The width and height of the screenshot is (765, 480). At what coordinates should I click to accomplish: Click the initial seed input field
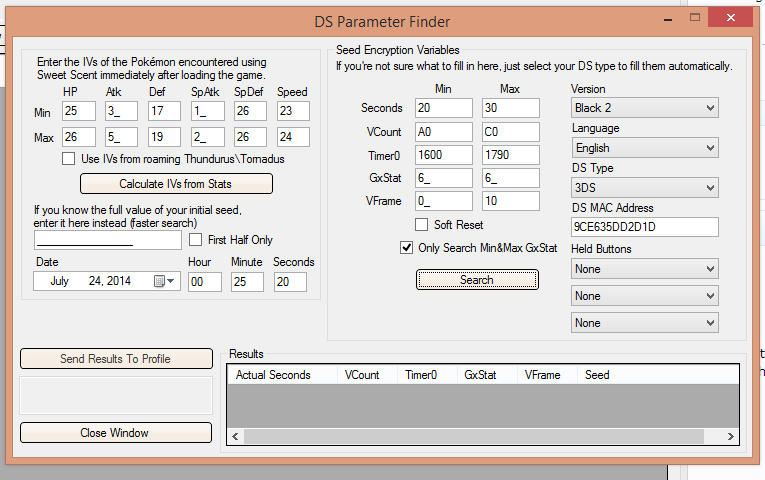coord(107,240)
